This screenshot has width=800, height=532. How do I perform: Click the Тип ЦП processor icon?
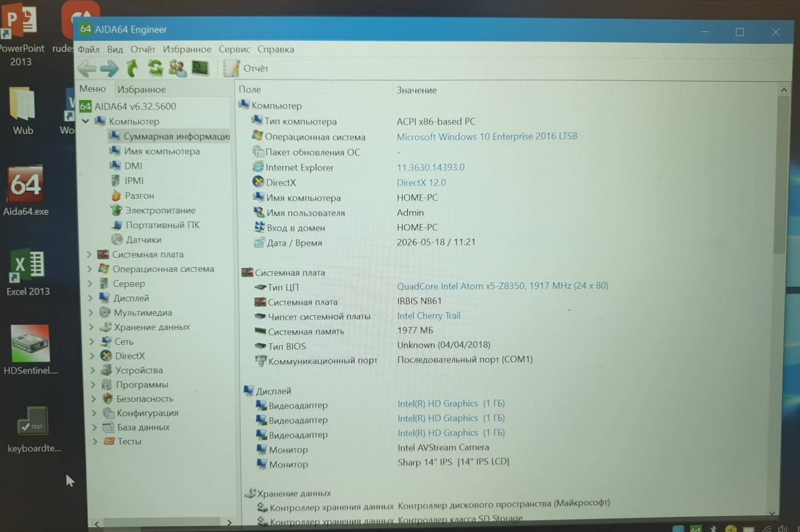tap(260, 287)
